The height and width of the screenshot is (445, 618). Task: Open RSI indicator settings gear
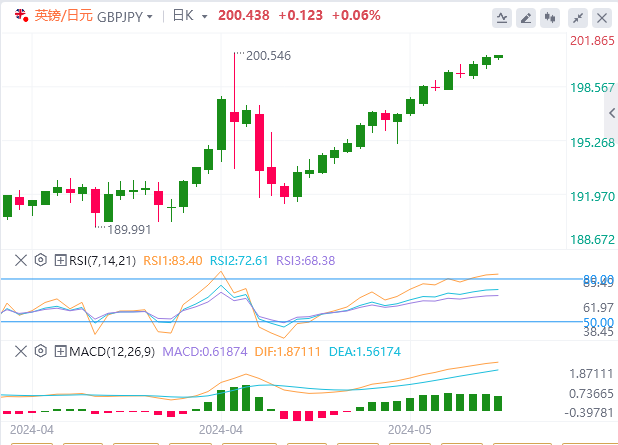pyautogui.click(x=40, y=260)
